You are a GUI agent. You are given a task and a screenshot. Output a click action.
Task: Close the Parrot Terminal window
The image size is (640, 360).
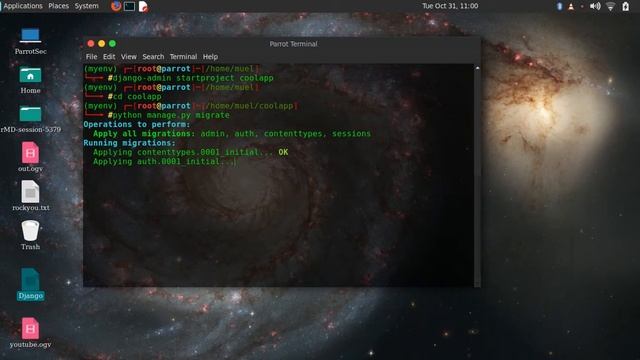click(x=91, y=44)
